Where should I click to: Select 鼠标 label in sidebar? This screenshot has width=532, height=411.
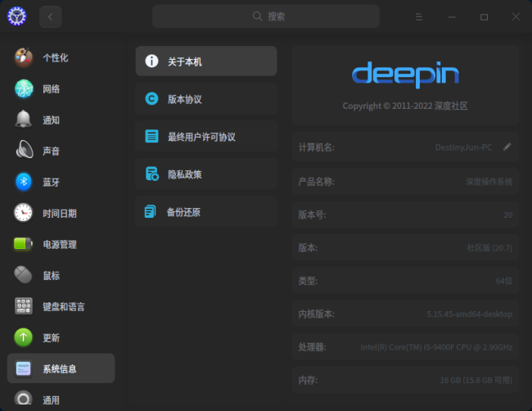[x=52, y=276]
